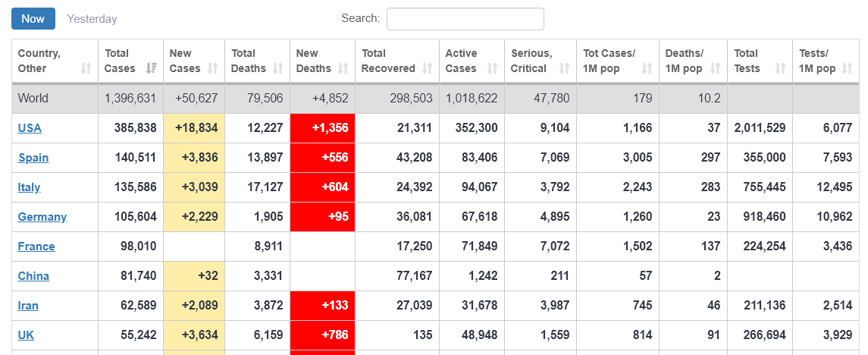
Task: Open the China country link
Action: pyautogui.click(x=33, y=276)
